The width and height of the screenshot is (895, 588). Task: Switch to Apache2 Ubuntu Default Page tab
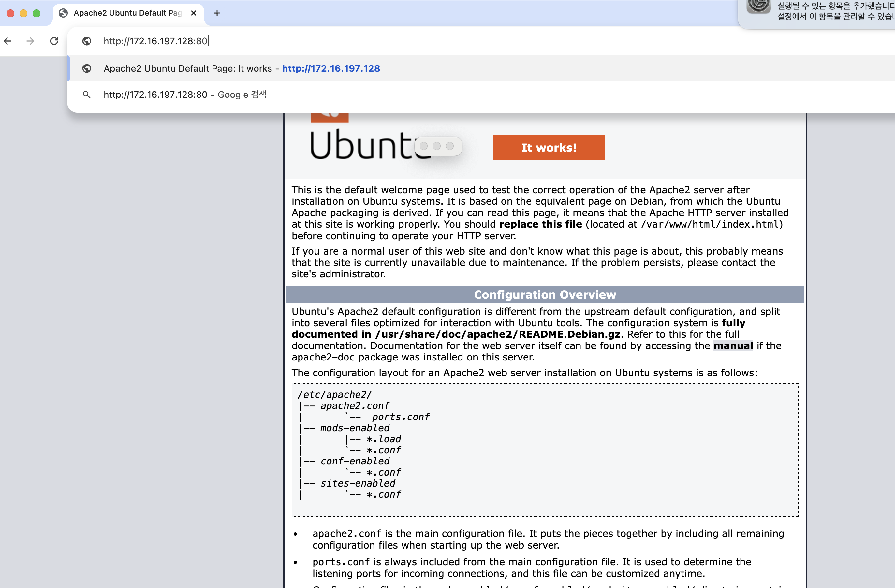[x=127, y=13]
